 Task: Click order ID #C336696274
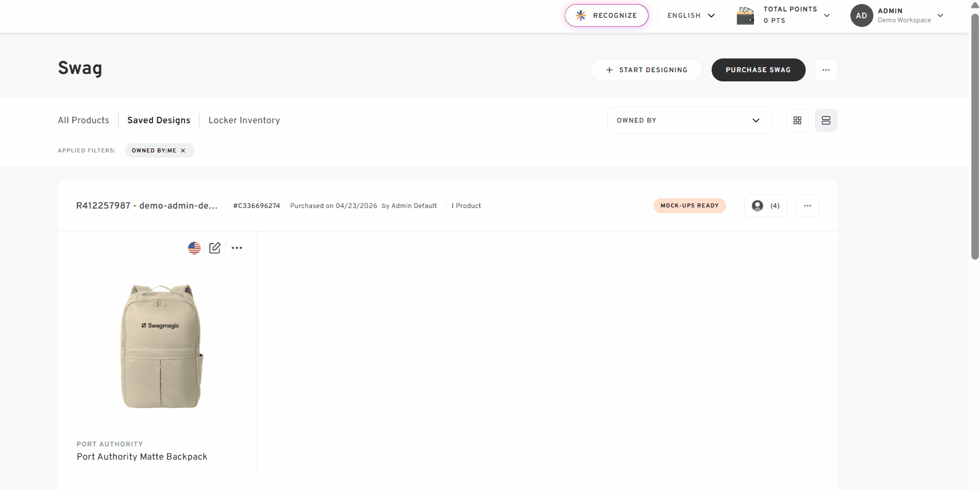(256, 206)
